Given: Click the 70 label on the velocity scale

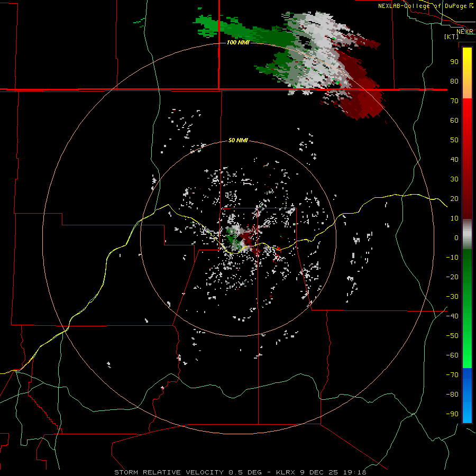Looking at the screenshot, I should click(454, 101).
